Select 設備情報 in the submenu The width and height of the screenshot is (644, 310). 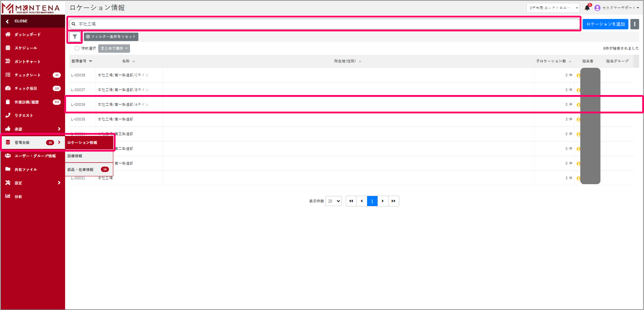tap(75, 156)
